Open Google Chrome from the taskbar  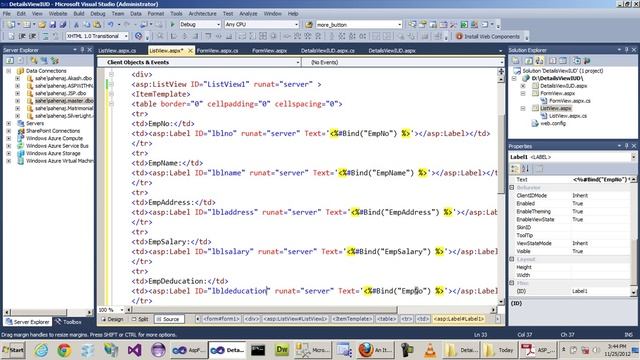(64, 350)
